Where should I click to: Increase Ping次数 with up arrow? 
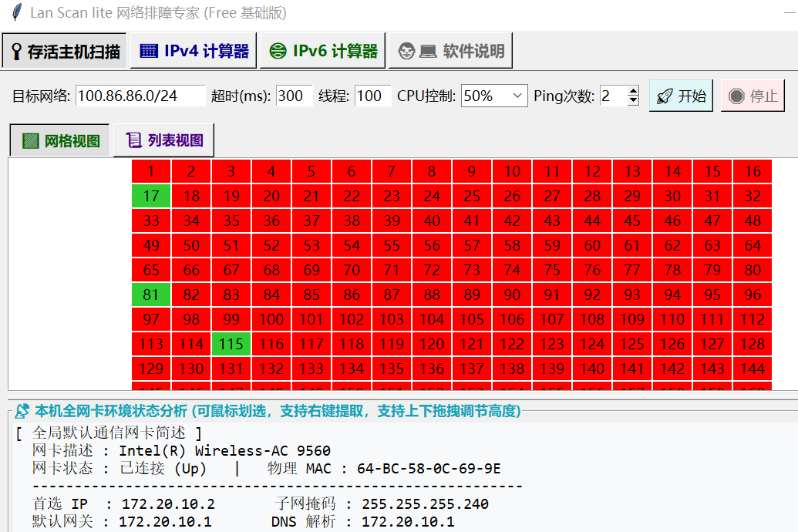(633, 91)
